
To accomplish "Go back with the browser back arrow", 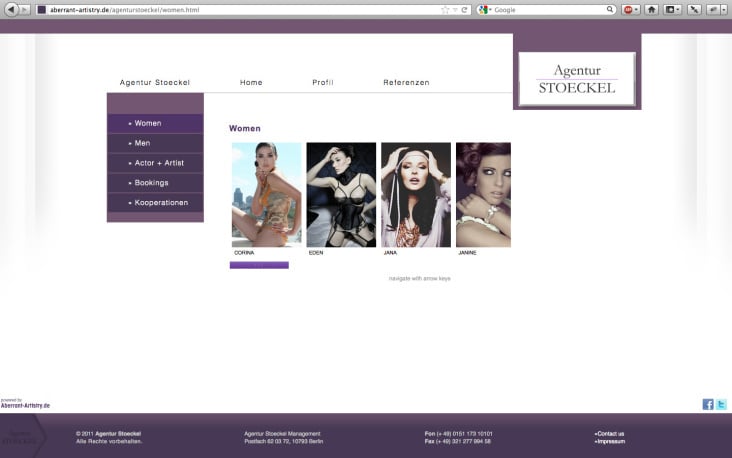I will tap(11, 9).
